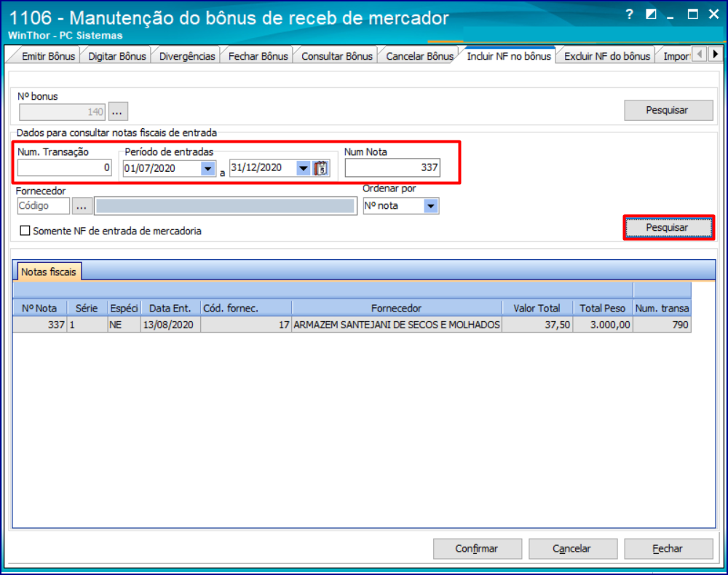Click the 13/08/2020 date cell
728x575 pixels.
point(170,325)
